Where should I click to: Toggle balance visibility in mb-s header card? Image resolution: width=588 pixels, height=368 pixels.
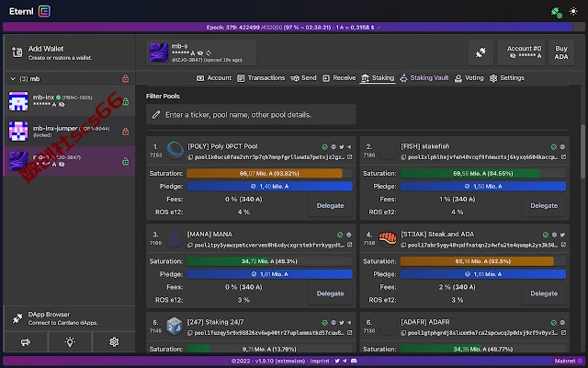(200, 53)
